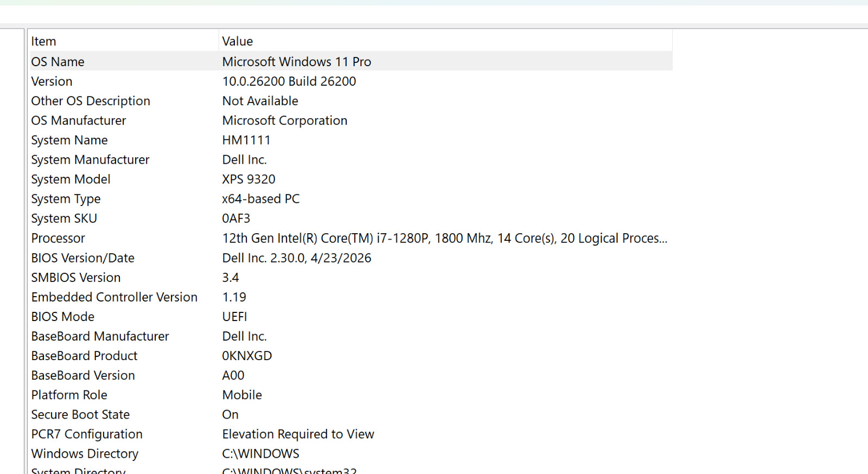Image resolution: width=868 pixels, height=474 pixels.
Task: Select the Windows Directory row label
Action: pyautogui.click(x=85, y=453)
